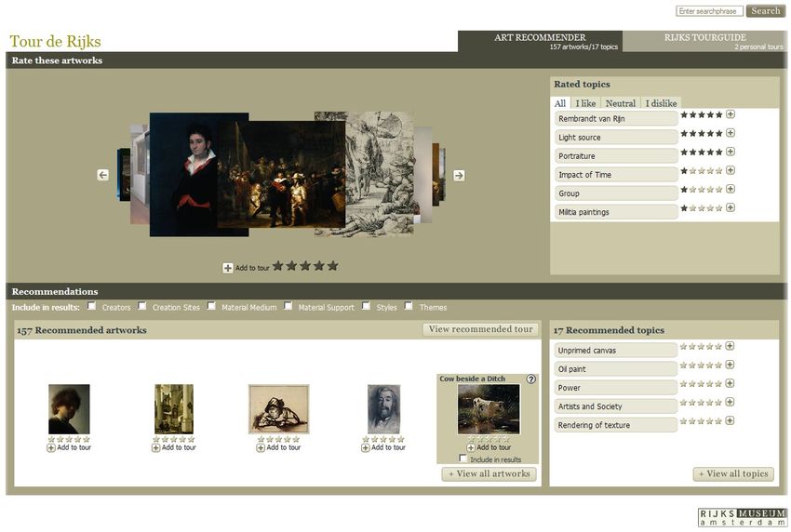Image resolution: width=791 pixels, height=532 pixels.
Task: Click View all artworks button
Action: click(x=489, y=474)
